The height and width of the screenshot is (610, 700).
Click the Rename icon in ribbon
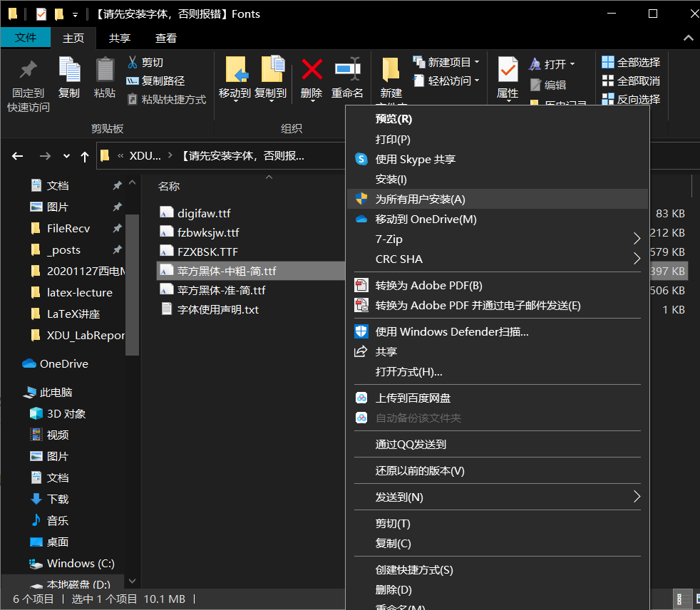point(347,70)
